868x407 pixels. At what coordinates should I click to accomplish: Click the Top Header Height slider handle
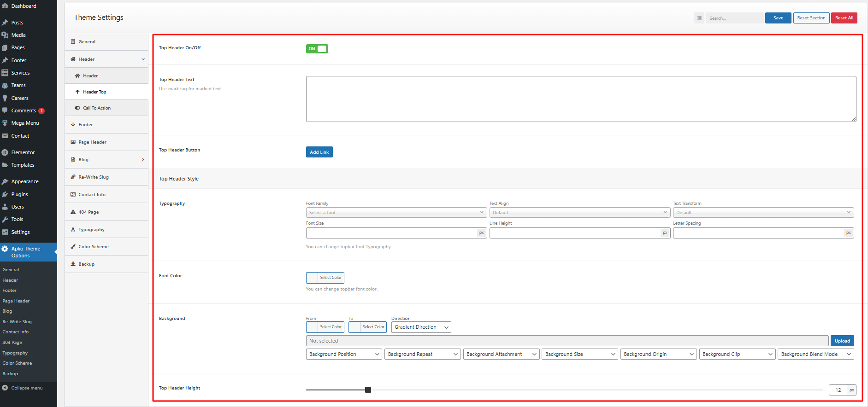[368, 390]
